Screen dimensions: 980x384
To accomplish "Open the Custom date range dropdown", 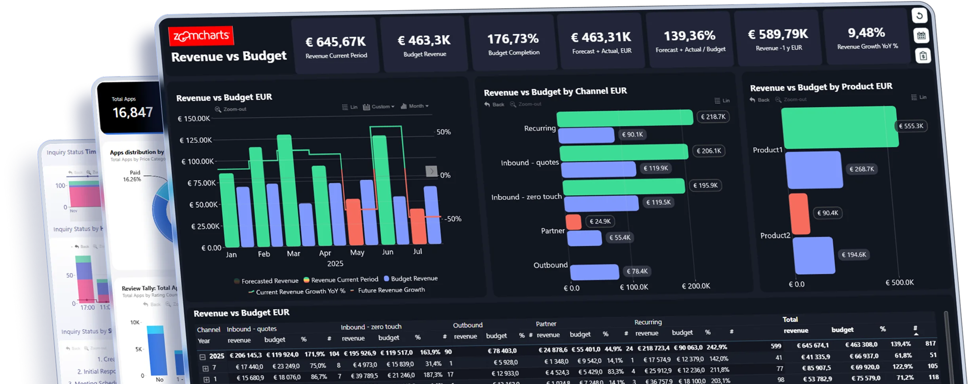I will tap(379, 106).
